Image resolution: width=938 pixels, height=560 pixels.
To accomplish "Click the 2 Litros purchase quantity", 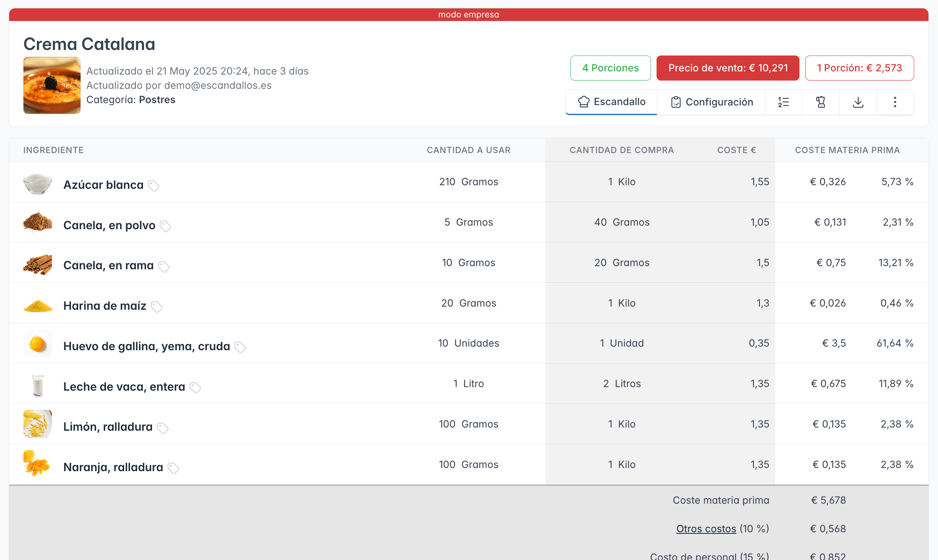I will 622,384.
